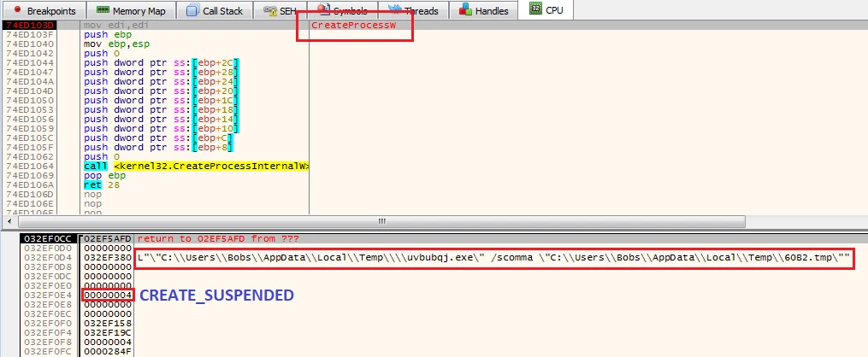The width and height of the screenshot is (868, 357).
Task: Open the Handles tab
Action: (x=482, y=10)
